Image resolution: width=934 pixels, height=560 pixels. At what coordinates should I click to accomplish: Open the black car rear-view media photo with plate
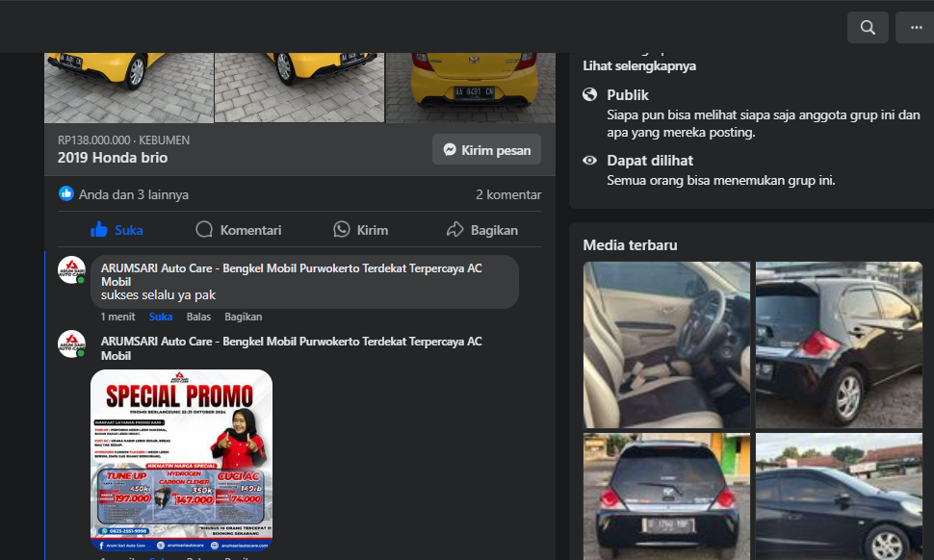(666, 496)
